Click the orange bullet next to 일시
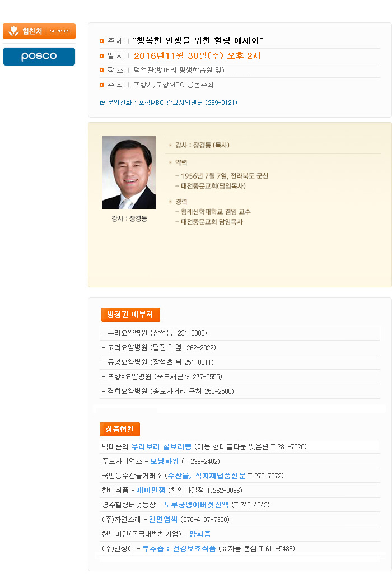 (x=101, y=56)
